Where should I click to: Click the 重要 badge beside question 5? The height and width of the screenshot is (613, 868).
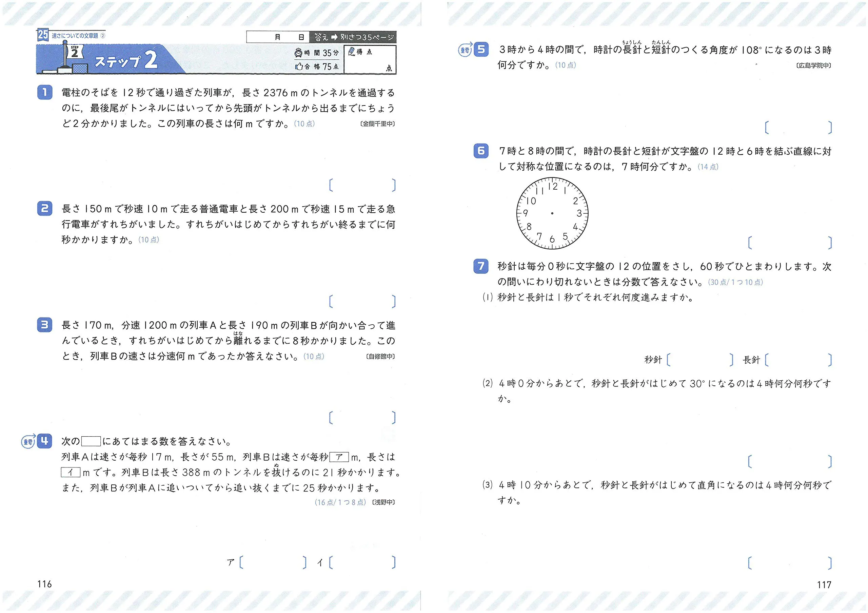[x=465, y=50]
